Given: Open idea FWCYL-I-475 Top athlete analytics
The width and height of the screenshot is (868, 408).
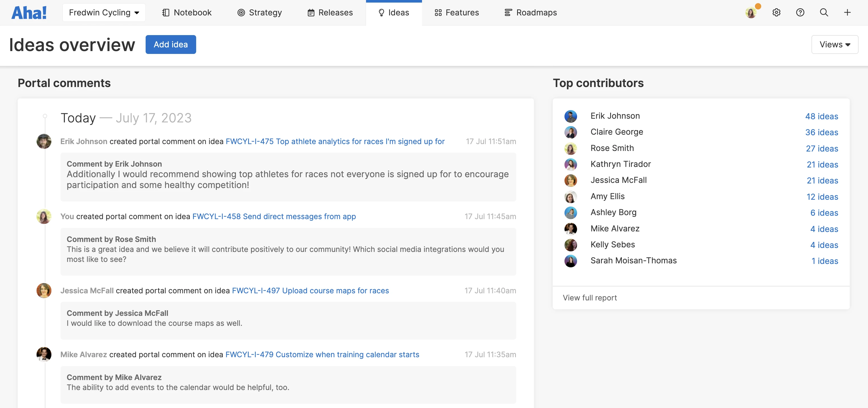Looking at the screenshot, I should (335, 142).
